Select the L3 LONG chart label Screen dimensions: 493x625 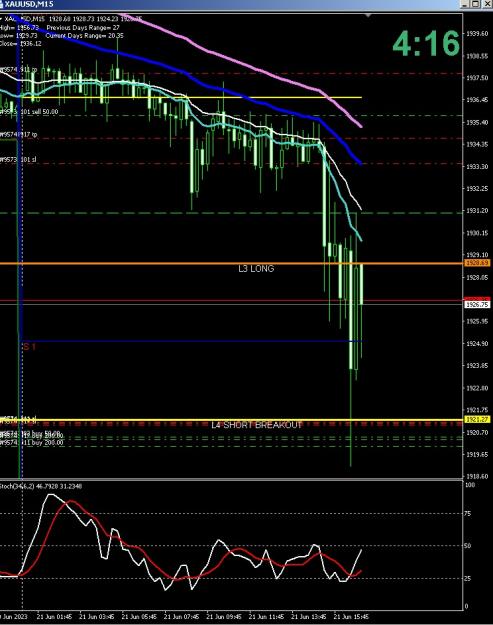tap(256, 269)
